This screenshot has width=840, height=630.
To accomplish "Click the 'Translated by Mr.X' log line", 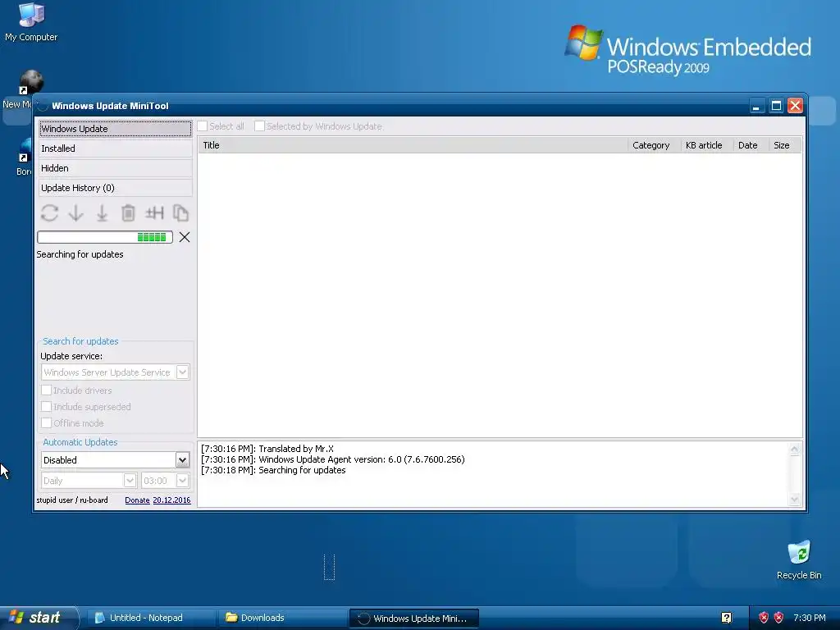I will [267, 449].
